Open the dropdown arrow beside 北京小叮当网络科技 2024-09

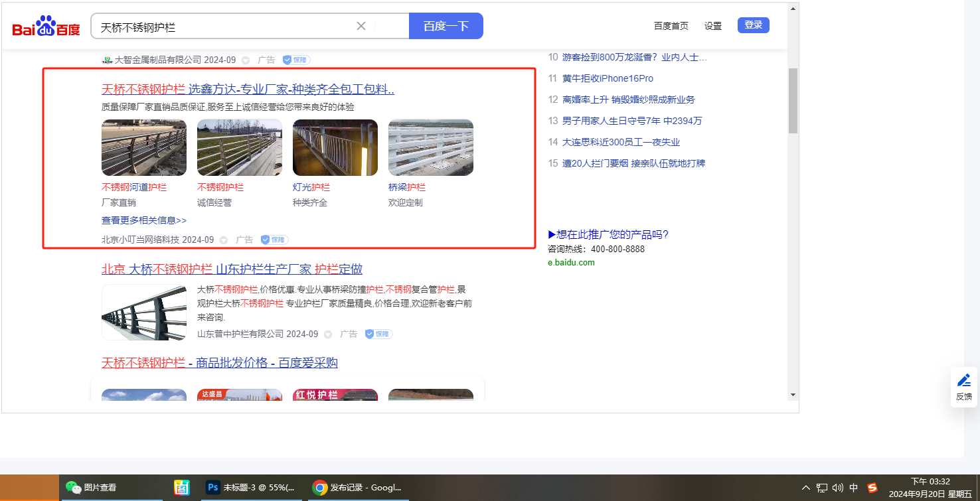(x=224, y=240)
